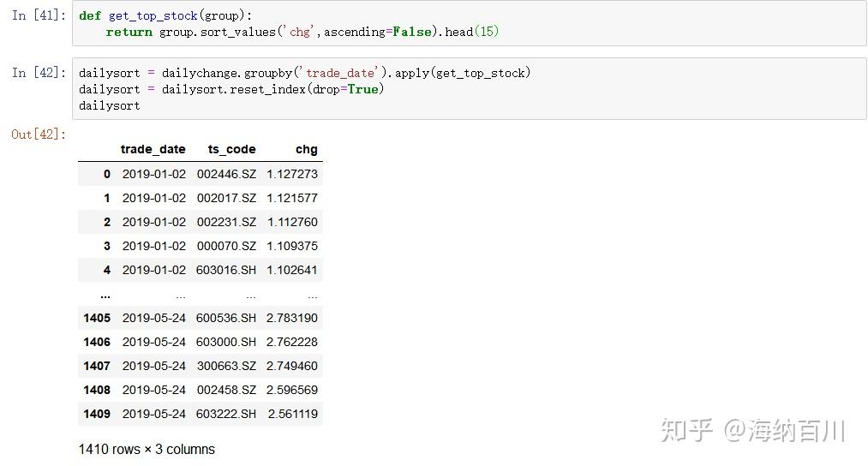Click the 002446.SZ stock code cell
868x466 pixels.
click(x=226, y=174)
